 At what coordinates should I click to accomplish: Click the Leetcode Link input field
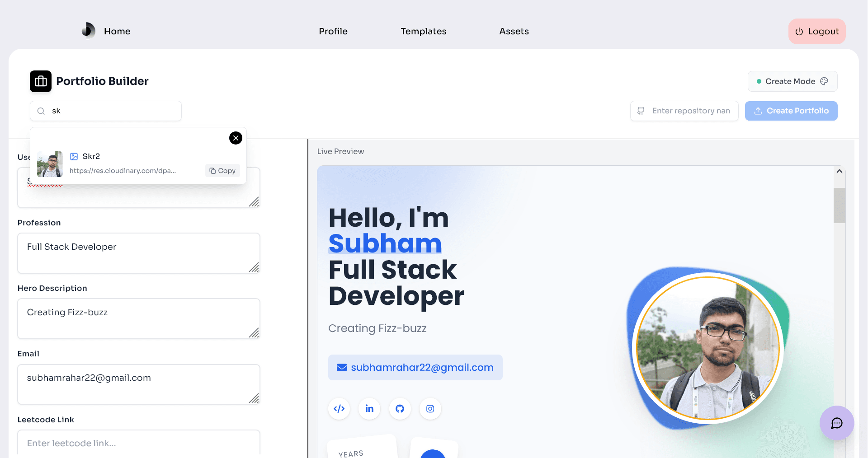coord(139,443)
